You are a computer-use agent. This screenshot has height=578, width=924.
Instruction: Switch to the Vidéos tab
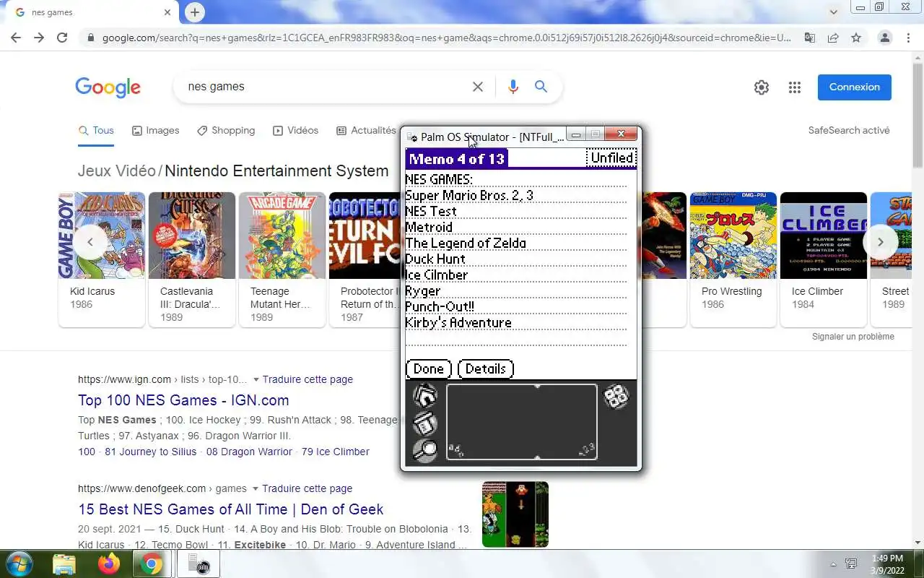pyautogui.click(x=295, y=131)
